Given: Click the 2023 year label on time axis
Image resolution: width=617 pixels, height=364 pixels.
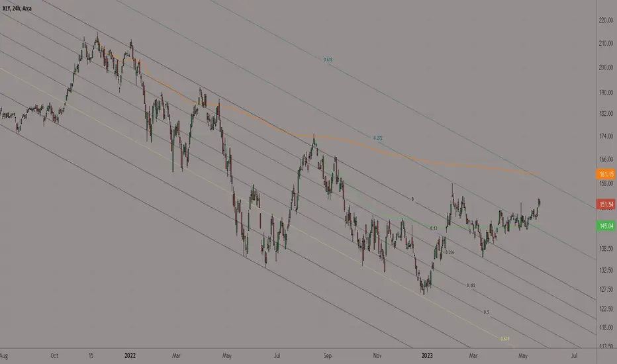Looking at the screenshot, I should pos(427,356).
